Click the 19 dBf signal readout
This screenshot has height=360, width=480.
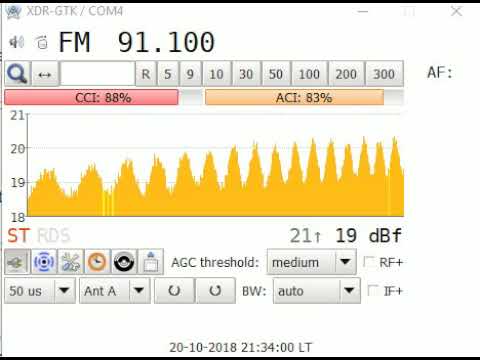click(x=368, y=236)
